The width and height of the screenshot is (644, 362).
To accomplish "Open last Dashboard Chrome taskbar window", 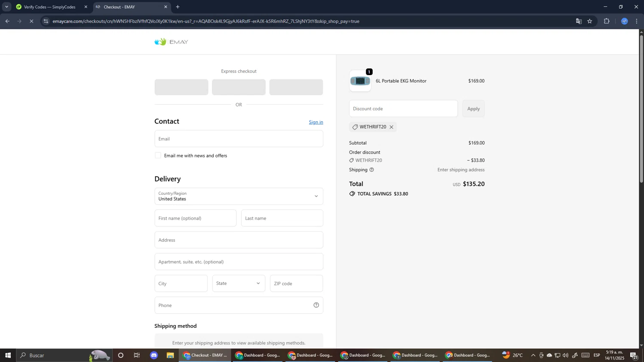I will (x=468, y=355).
